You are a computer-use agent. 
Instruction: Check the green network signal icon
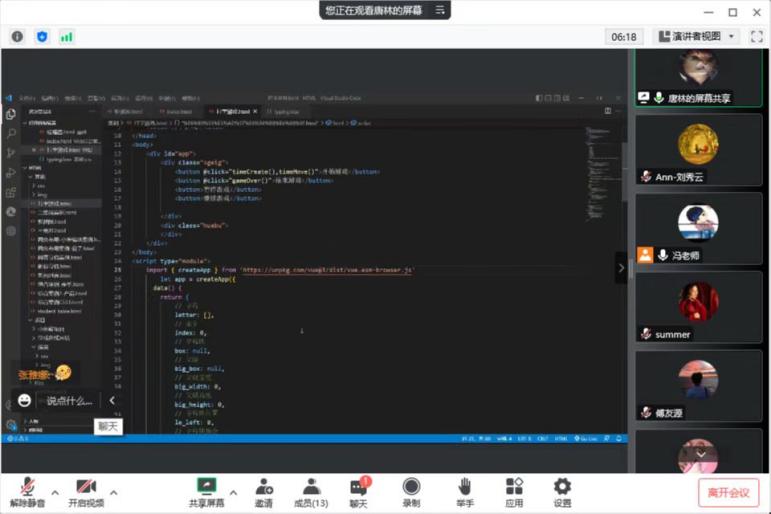click(66, 37)
